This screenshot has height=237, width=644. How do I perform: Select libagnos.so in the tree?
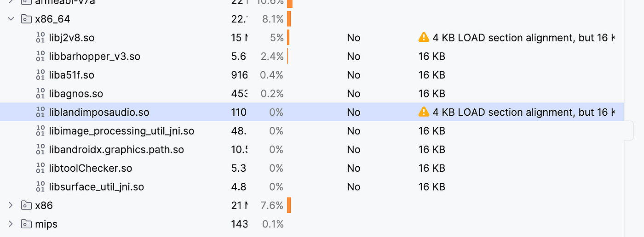[x=76, y=94]
